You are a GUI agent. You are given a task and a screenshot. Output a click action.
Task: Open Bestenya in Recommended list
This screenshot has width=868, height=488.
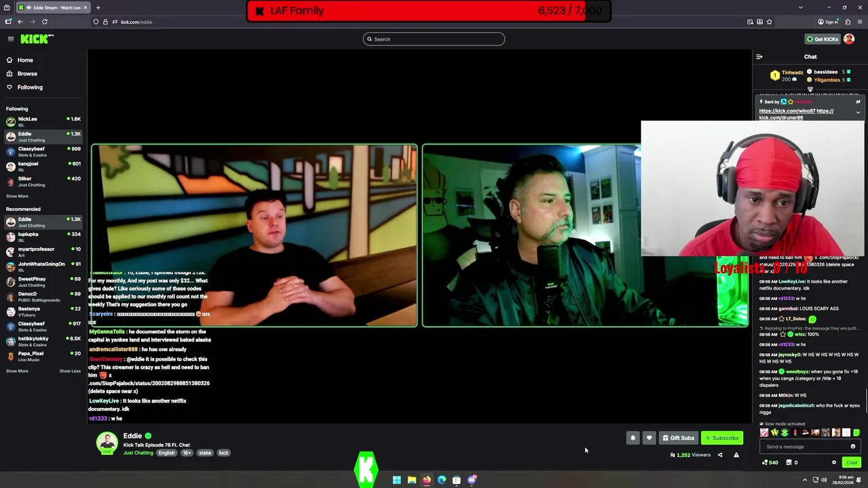coord(43,311)
